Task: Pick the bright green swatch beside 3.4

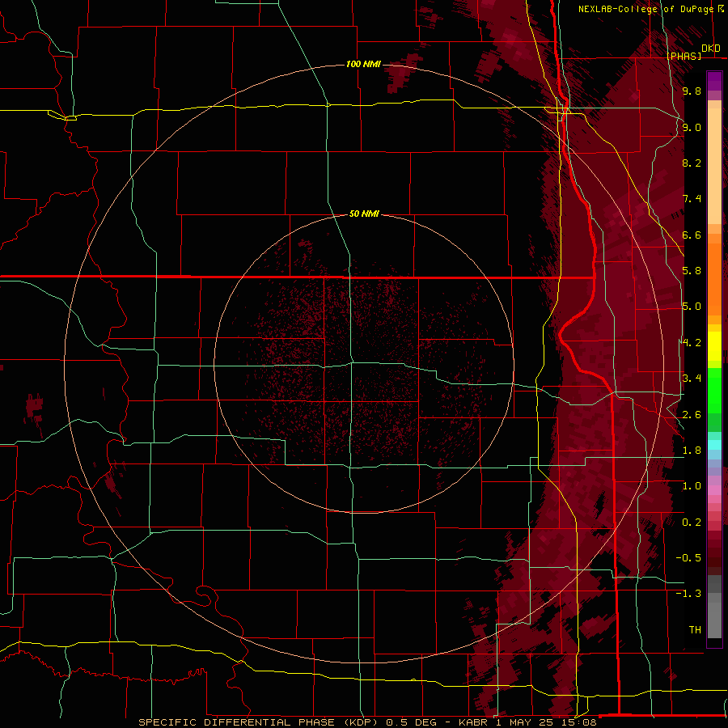Action: (714, 390)
